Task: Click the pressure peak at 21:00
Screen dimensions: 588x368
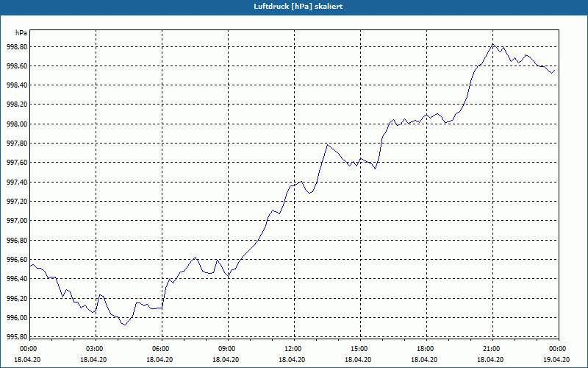Action: pos(492,44)
